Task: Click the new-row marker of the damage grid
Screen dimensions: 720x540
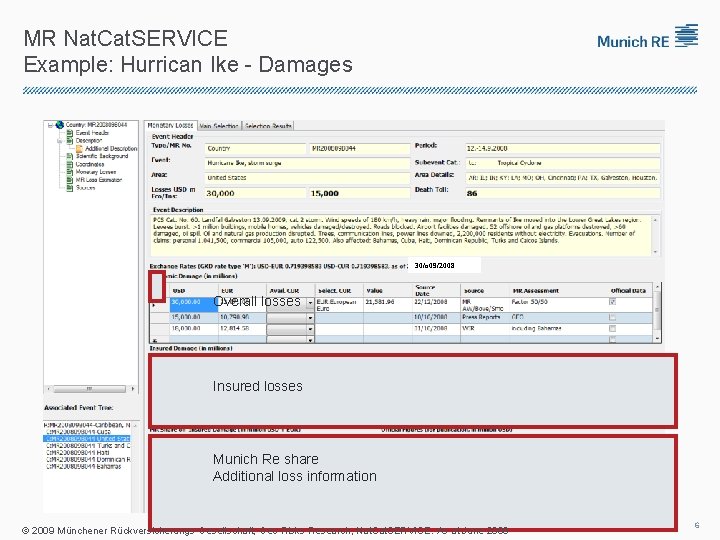Action: pos(155,341)
